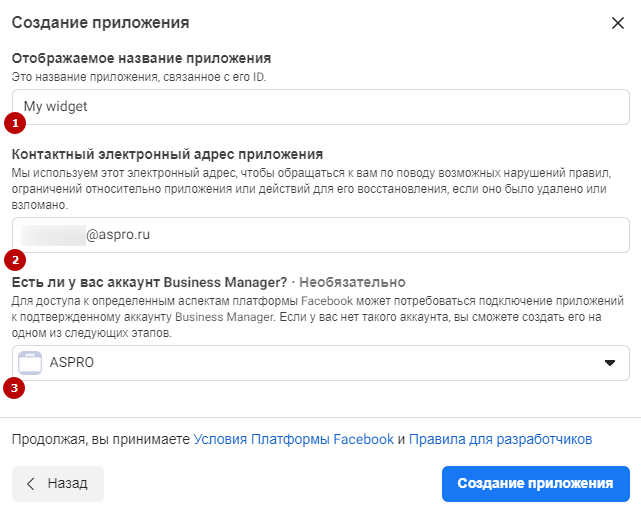The image size is (641, 505).
Task: Open the Business Manager account selector showing ASPRO
Action: coord(320,363)
